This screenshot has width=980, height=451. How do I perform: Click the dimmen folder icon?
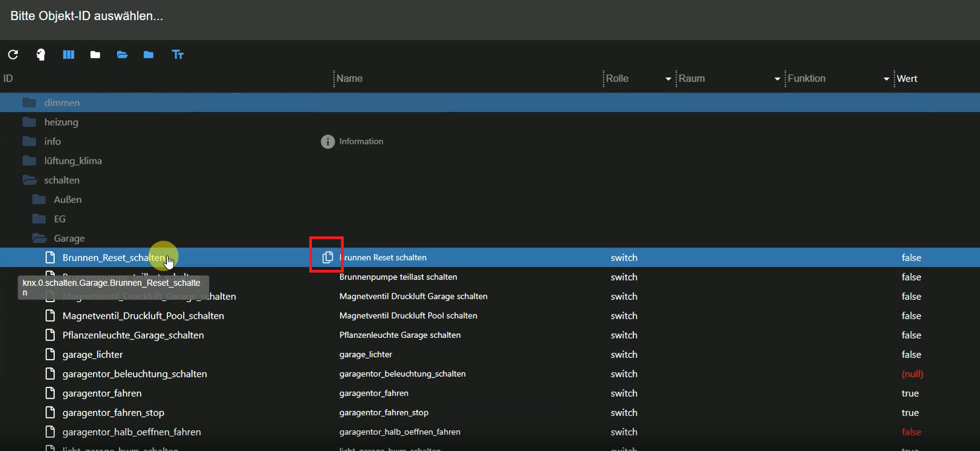click(29, 103)
